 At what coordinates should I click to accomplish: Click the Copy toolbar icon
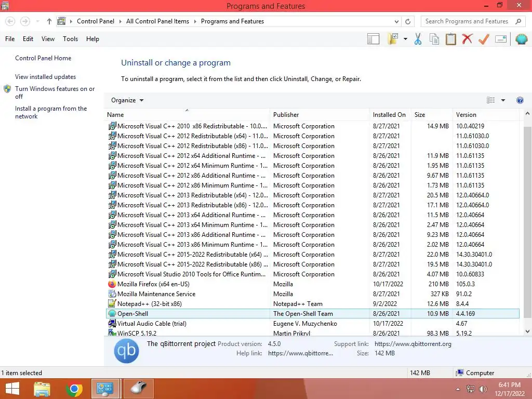coord(434,39)
